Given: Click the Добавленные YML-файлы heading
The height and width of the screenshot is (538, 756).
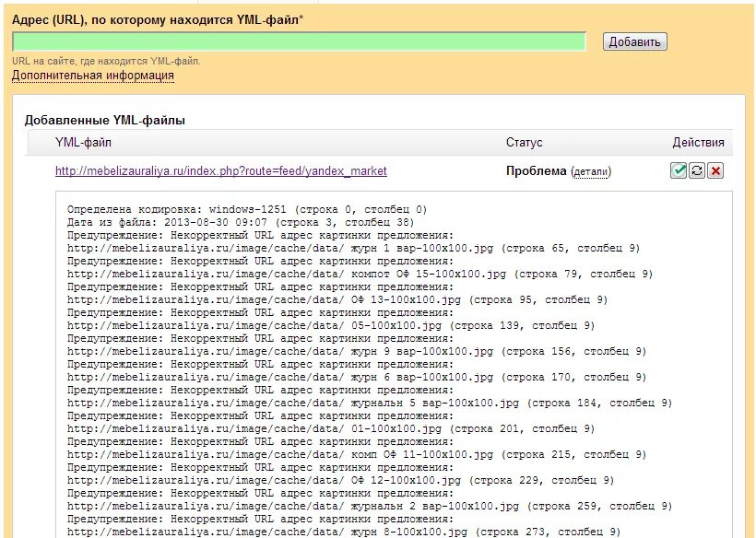Looking at the screenshot, I should tap(105, 121).
